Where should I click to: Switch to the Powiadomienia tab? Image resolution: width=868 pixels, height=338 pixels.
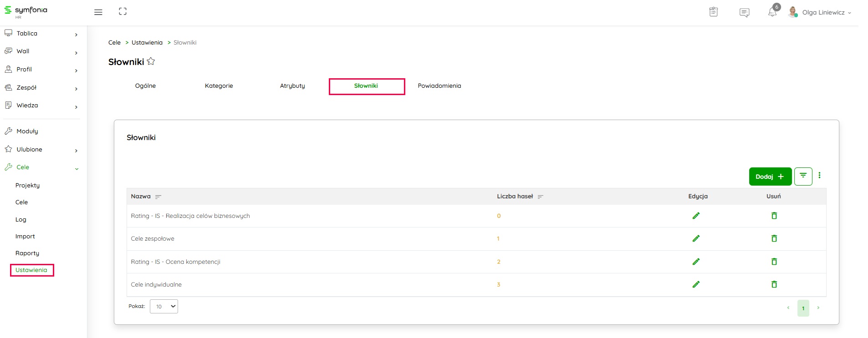click(x=439, y=86)
